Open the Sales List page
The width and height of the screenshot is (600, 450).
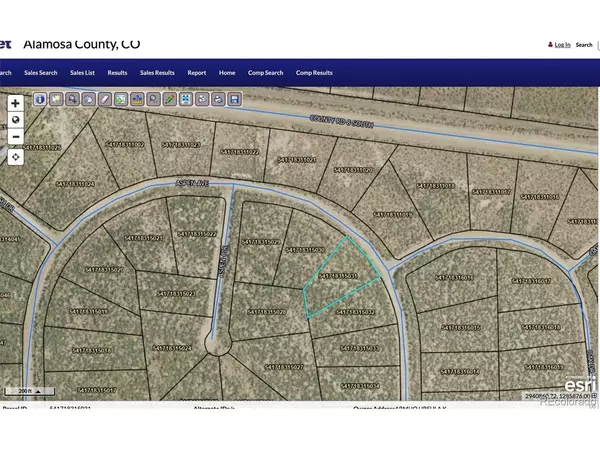coord(83,73)
